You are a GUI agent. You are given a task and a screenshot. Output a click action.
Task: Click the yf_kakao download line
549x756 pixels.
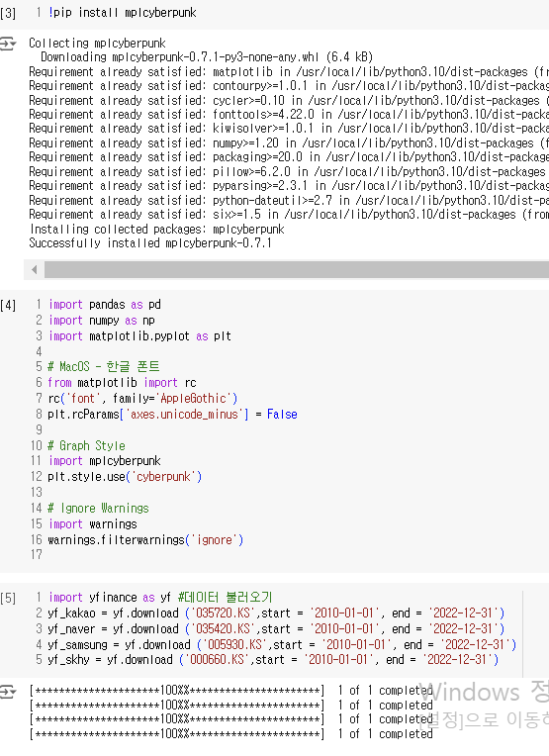point(276,613)
